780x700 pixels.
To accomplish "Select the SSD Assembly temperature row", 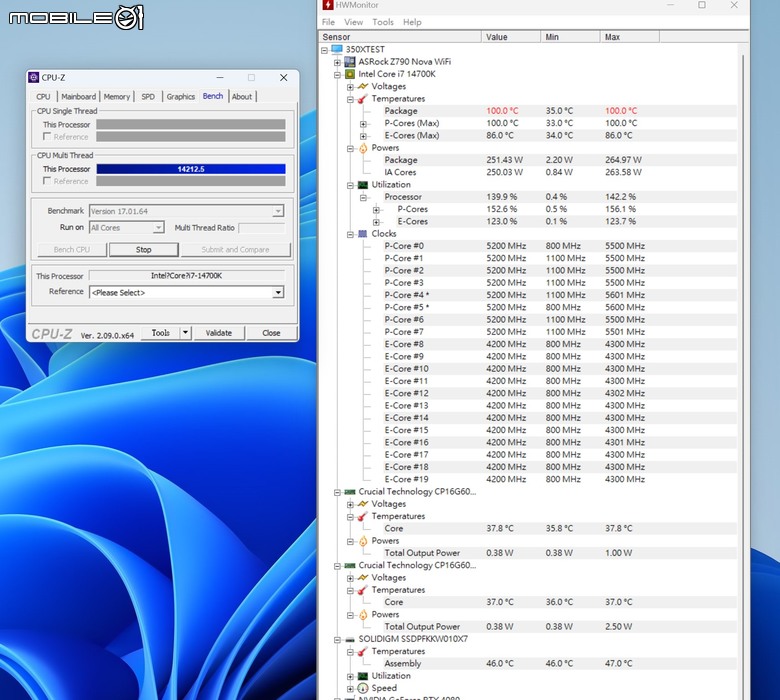I will pyautogui.click(x=560, y=664).
